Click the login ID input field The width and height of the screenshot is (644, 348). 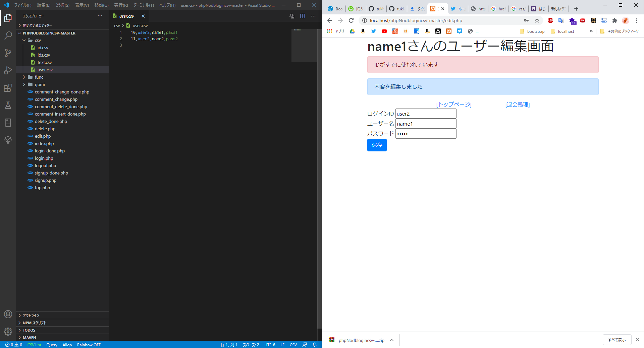tap(426, 114)
